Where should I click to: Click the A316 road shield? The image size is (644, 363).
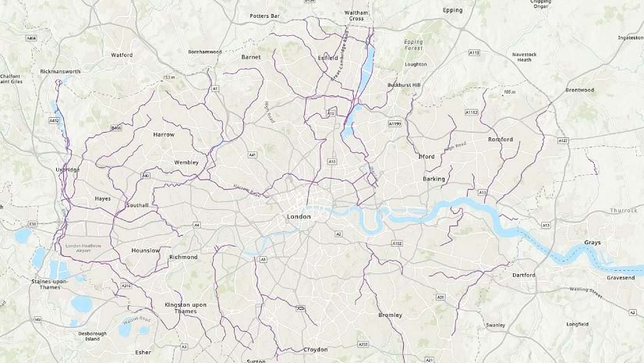pyautogui.click(x=126, y=286)
